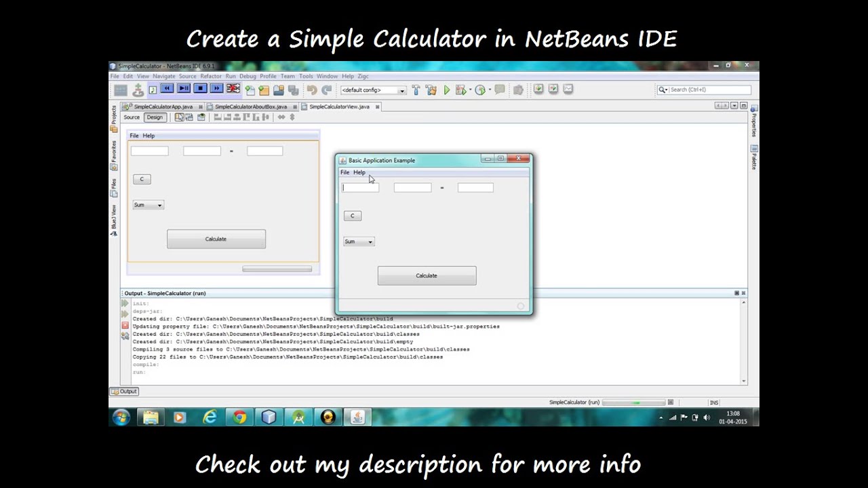
Task: Click the C button in running app
Action: pyautogui.click(x=352, y=216)
